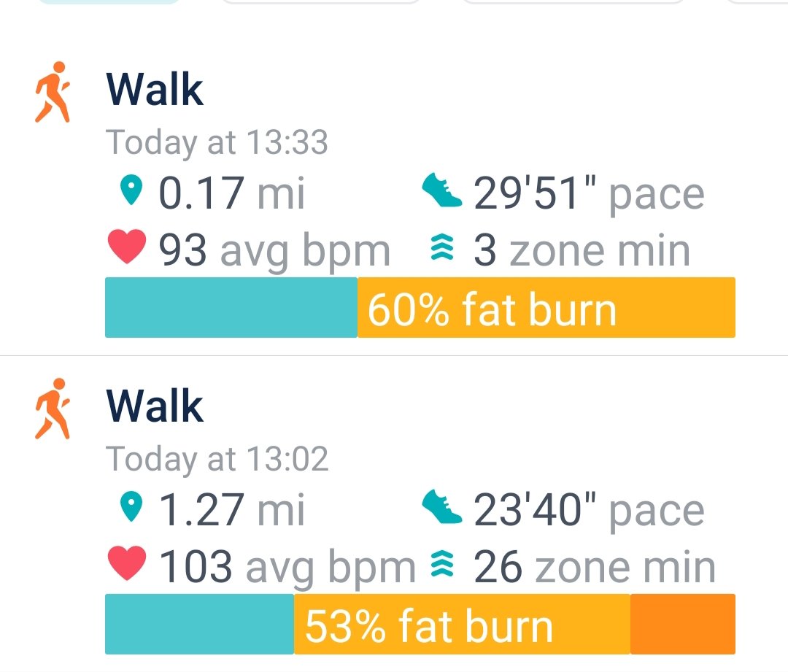Viewport: 788px width, 672px height.
Task: Tap the shoe icon next to 29'51" pace
Action: (442, 192)
